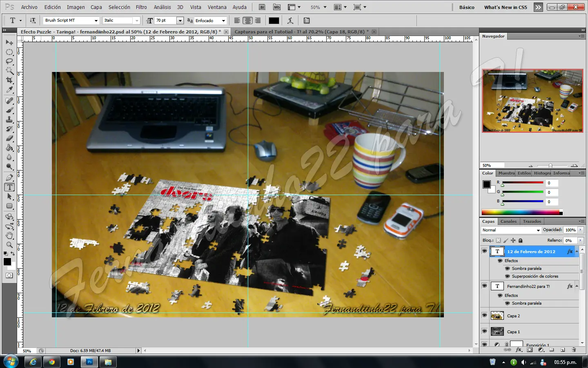Select the Zoom tool in toolbox
Image resolution: width=588 pixels, height=368 pixels.
click(x=9, y=245)
